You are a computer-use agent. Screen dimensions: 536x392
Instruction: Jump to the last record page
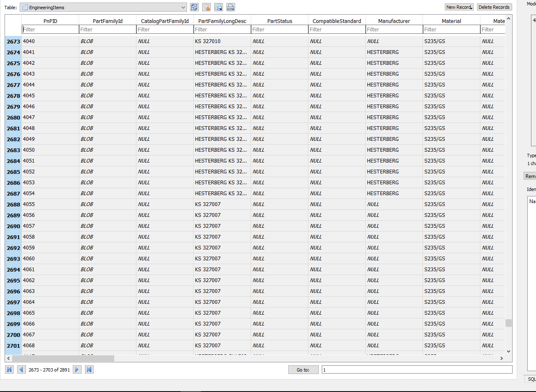tap(89, 369)
